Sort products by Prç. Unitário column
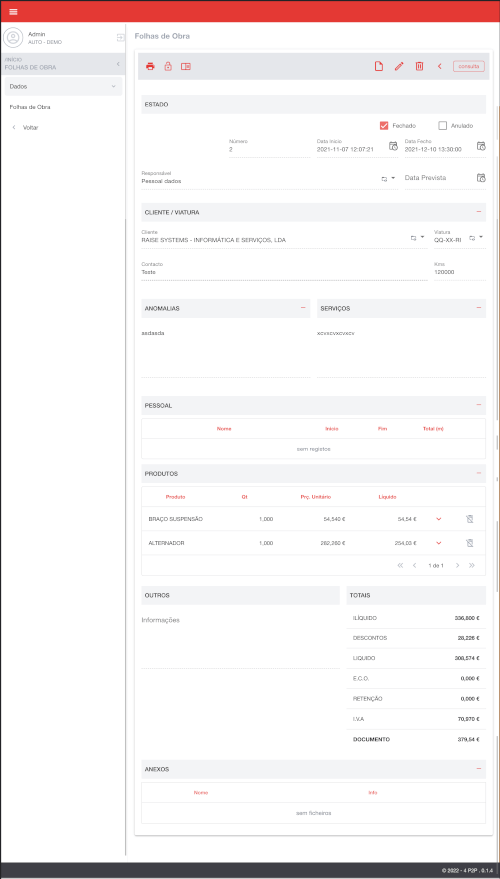The width and height of the screenshot is (500, 879). [x=316, y=497]
